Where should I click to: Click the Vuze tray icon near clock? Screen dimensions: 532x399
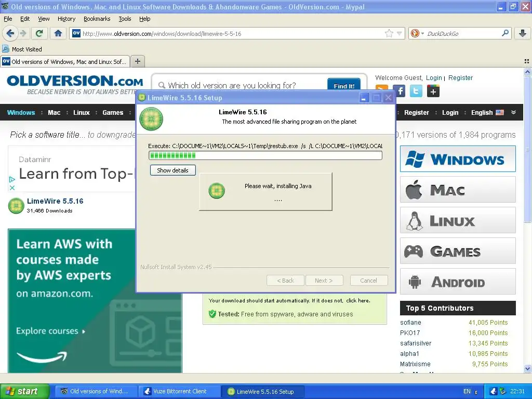point(494,391)
